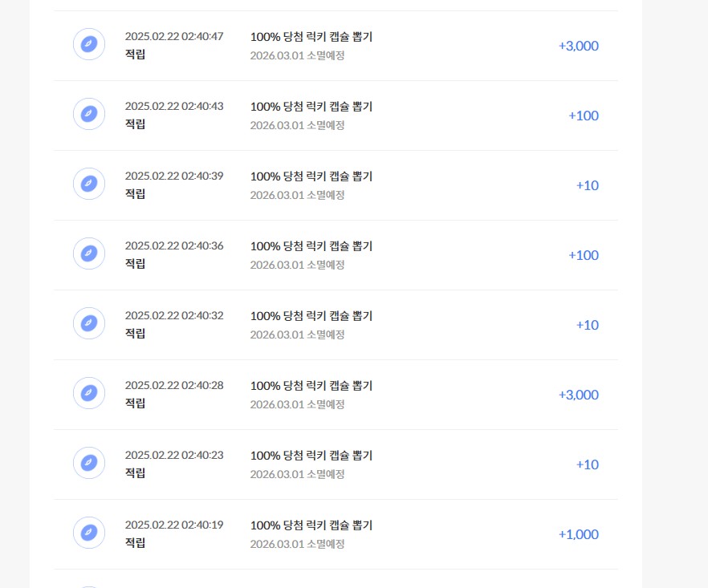
Task: Click the 2025.02.22 02:40:32 timestamp
Action: point(174,315)
